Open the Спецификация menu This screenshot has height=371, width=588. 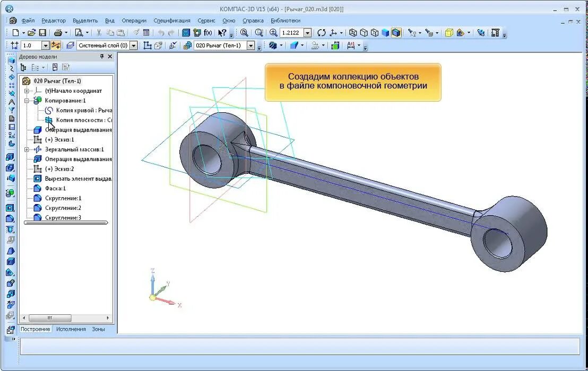coord(172,21)
